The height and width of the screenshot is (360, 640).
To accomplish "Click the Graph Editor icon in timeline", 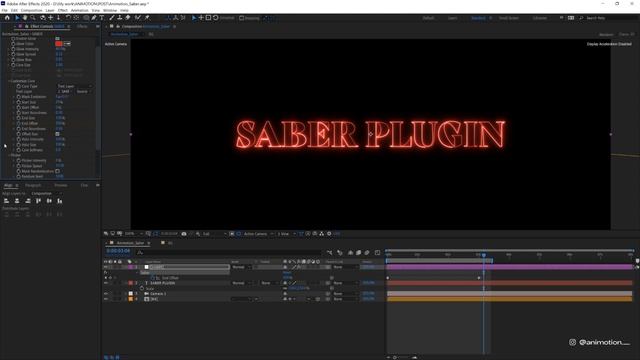I will [x=378, y=253].
